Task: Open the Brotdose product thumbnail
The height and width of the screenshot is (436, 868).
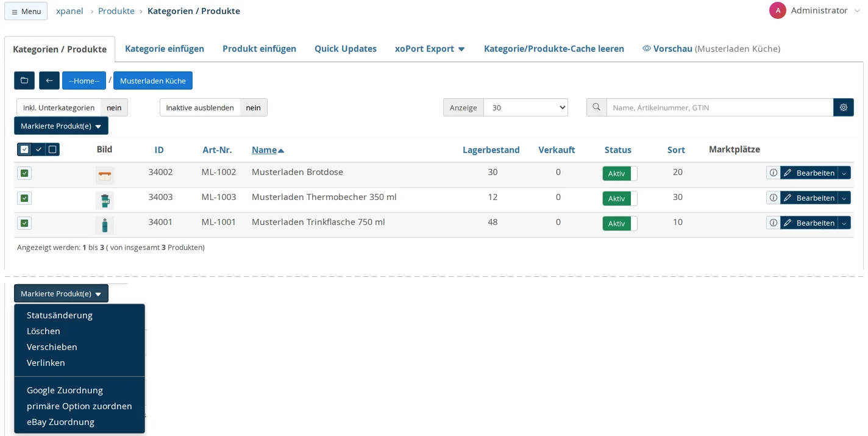Action: [x=105, y=176]
